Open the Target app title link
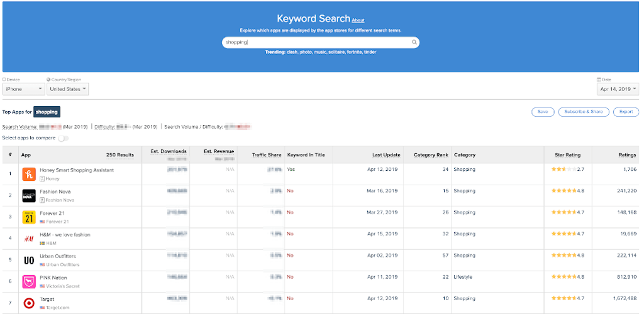The width and height of the screenshot is (644, 314). (47, 300)
